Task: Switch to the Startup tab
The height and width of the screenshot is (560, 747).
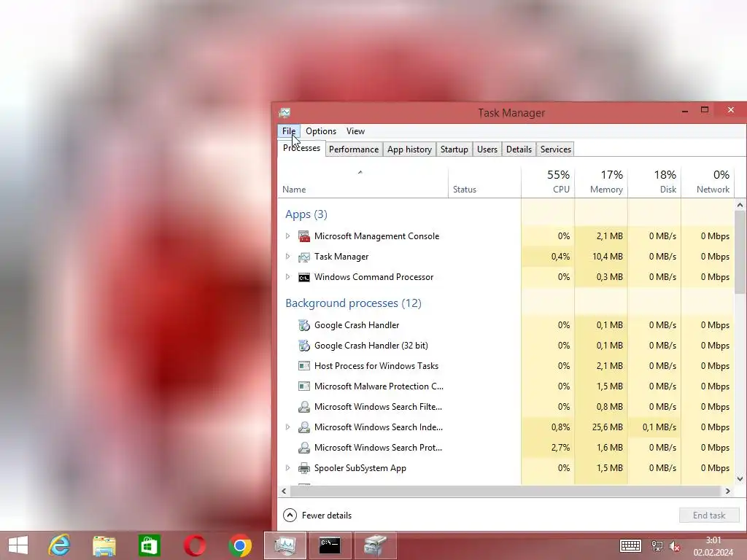Action: (454, 149)
